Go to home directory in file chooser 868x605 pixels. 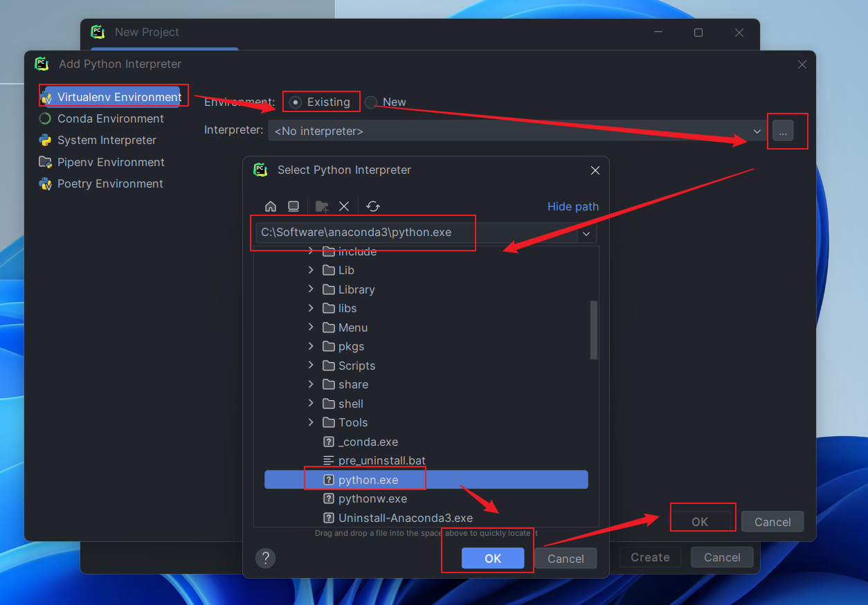pyautogui.click(x=271, y=206)
